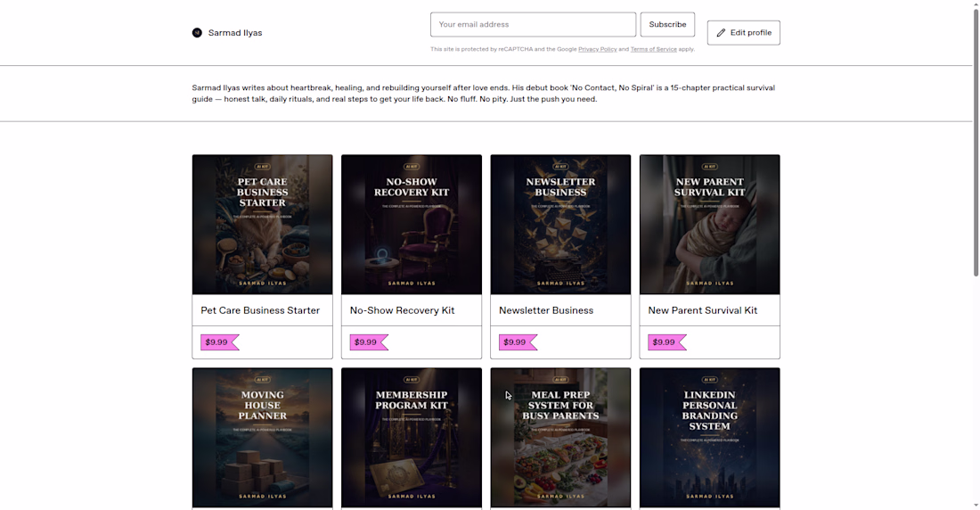
Task: Click the Sarmad Ilyas profile avatar icon
Action: 197,32
